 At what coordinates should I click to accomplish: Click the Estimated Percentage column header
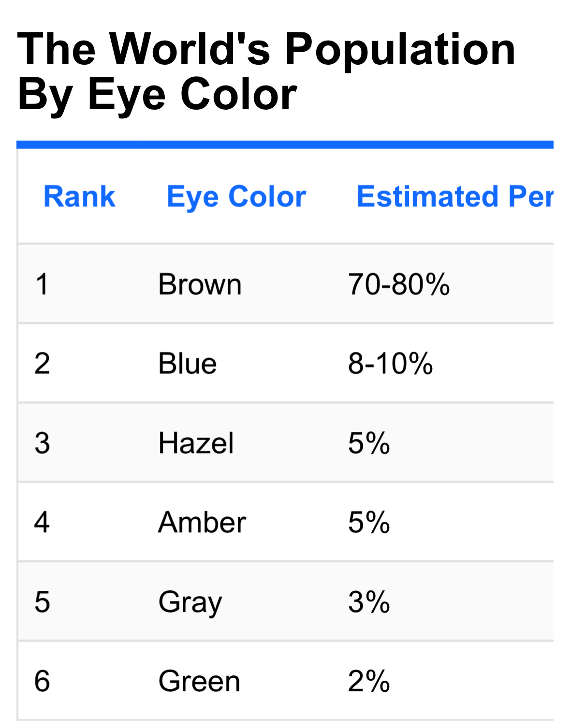click(x=454, y=197)
